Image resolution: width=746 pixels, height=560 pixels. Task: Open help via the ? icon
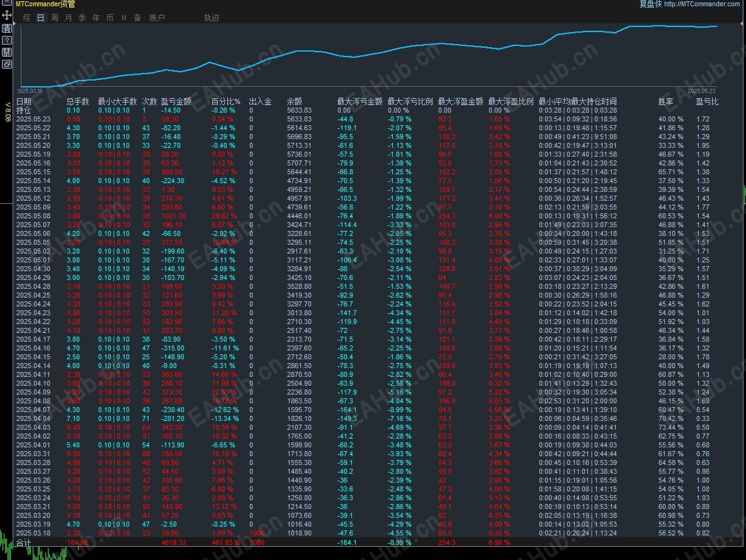pyautogui.click(x=7, y=40)
